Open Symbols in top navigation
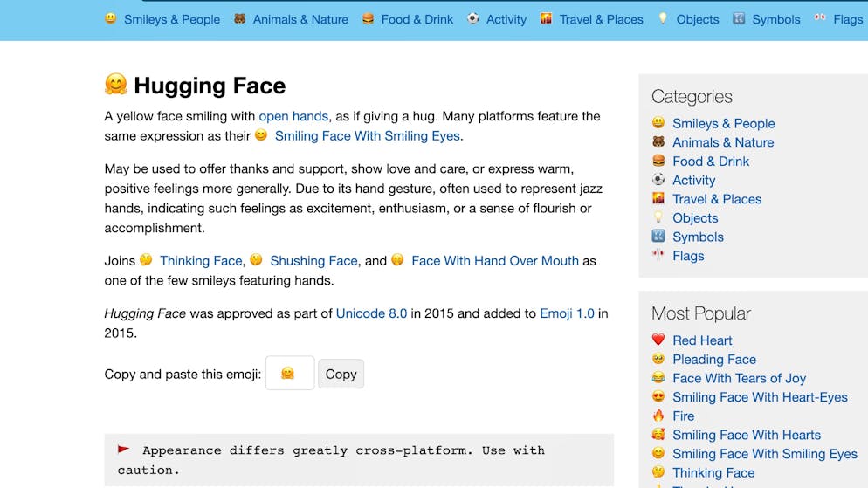This screenshot has height=488, width=868. pos(776,19)
